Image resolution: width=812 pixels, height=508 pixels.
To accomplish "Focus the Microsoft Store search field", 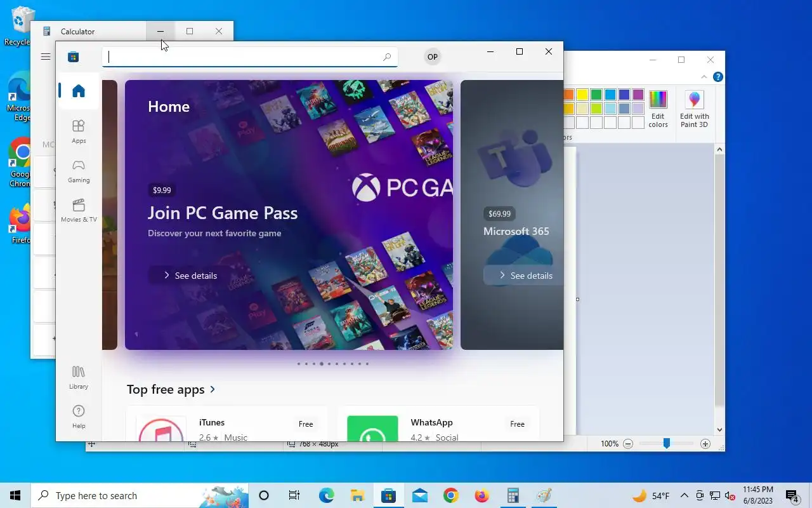I will click(x=250, y=57).
